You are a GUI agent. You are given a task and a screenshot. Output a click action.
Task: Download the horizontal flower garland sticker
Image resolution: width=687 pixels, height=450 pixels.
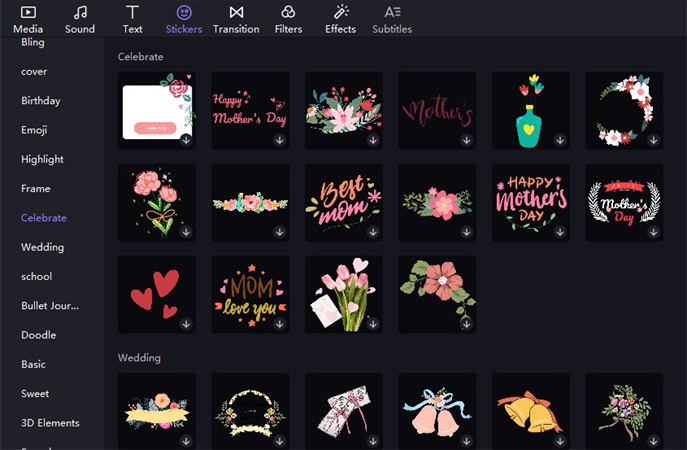[280, 232]
